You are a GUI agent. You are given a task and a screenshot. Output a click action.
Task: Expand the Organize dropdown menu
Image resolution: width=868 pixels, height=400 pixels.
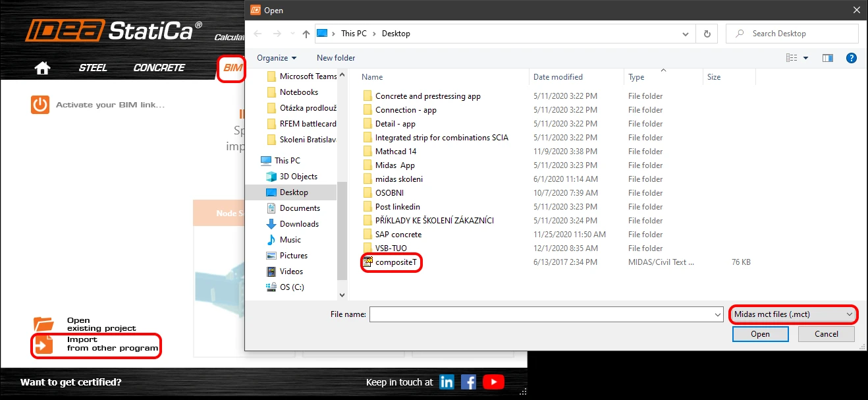coord(277,58)
